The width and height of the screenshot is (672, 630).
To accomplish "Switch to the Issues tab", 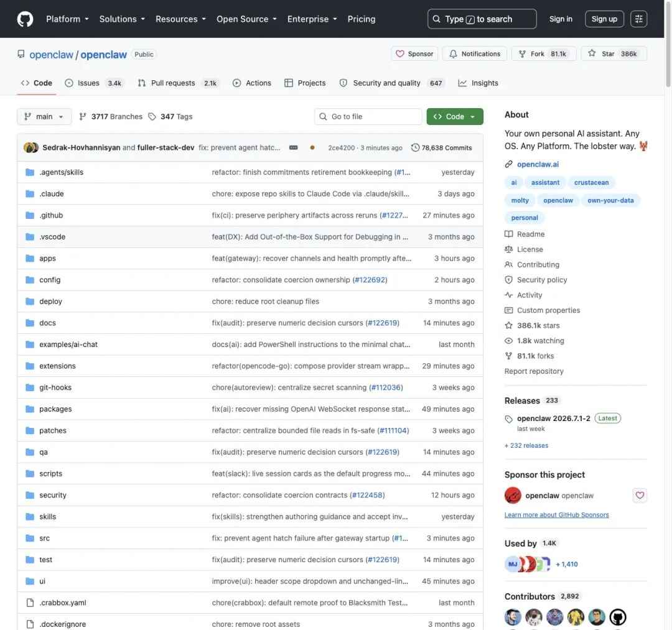I will [93, 83].
